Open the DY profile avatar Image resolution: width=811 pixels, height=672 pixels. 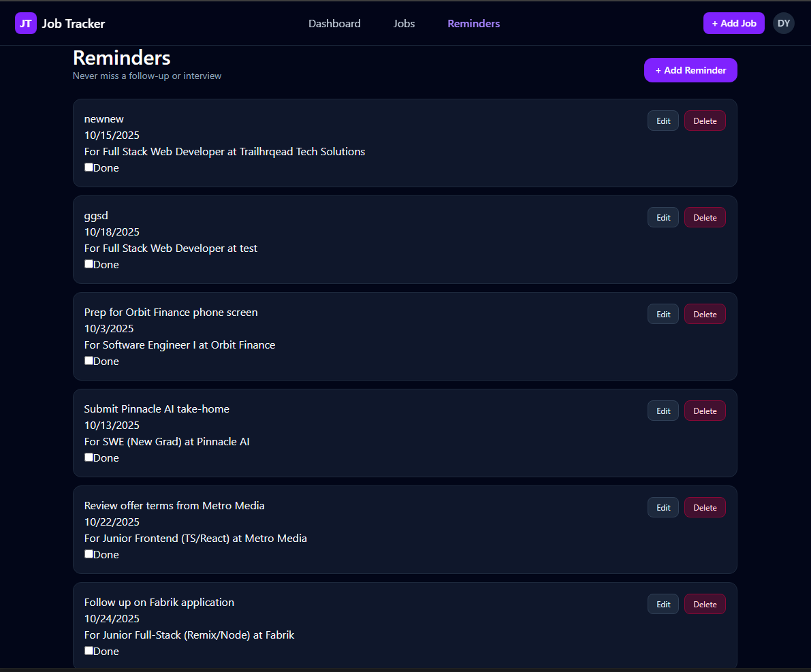[783, 23]
